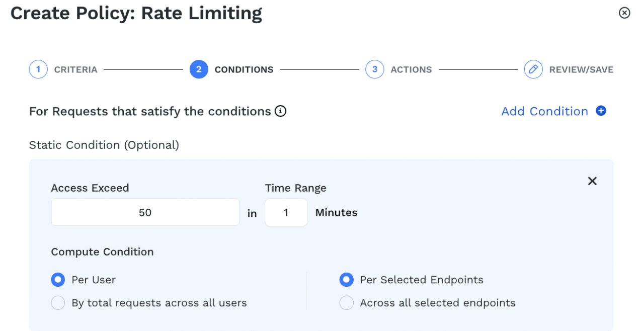Select Per User compute condition

coord(57,279)
